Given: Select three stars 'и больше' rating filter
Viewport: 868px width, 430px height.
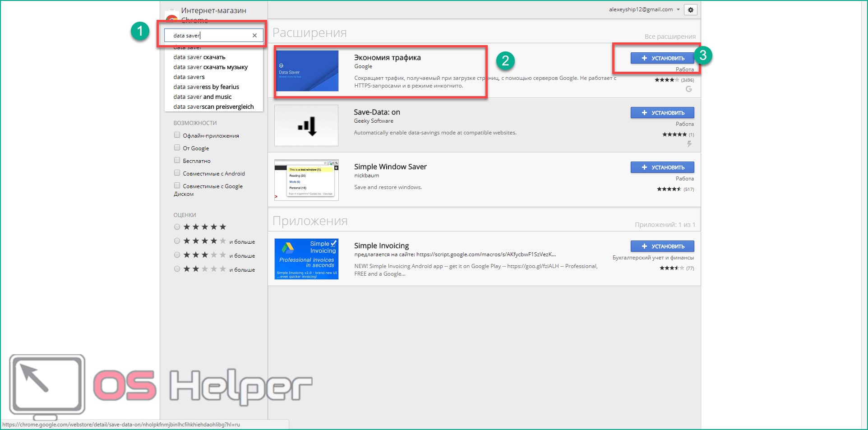Looking at the screenshot, I should coord(177,255).
